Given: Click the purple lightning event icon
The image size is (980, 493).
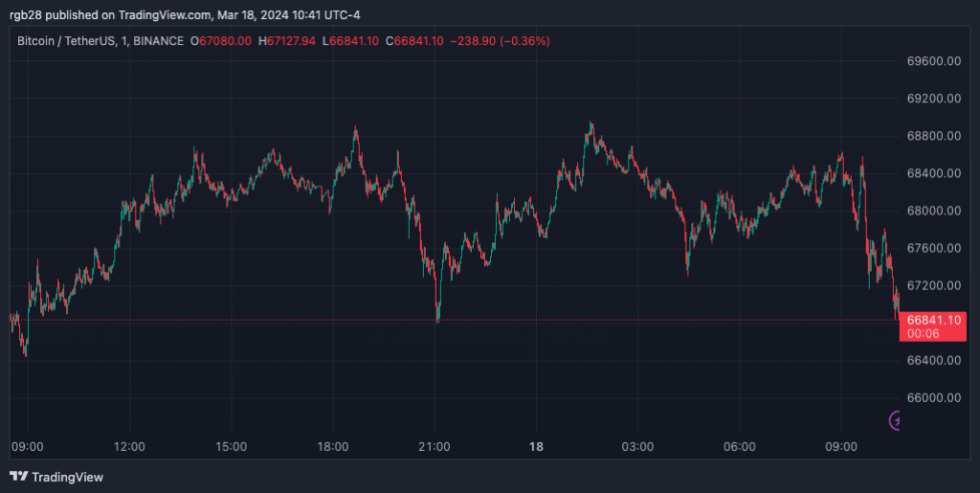Looking at the screenshot, I should (897, 421).
